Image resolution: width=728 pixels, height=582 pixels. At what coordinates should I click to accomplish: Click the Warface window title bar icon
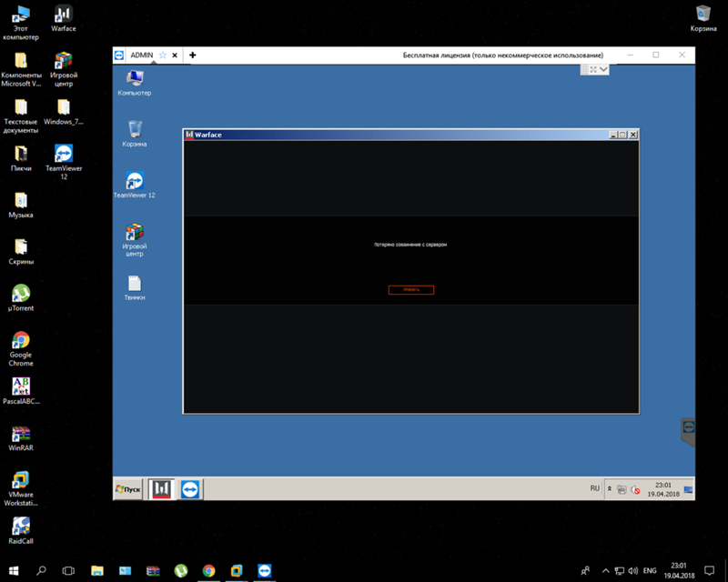[x=189, y=135]
